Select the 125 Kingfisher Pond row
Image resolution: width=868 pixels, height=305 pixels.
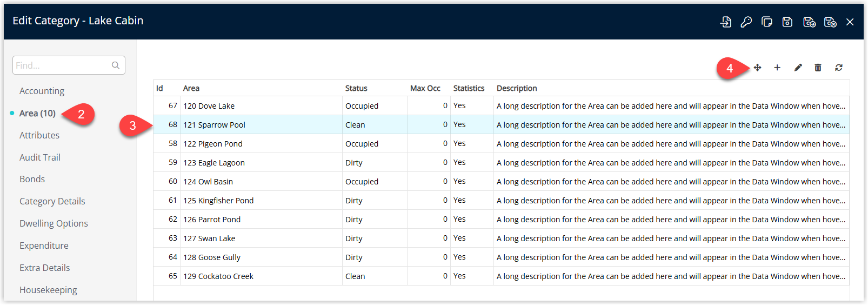coord(502,200)
